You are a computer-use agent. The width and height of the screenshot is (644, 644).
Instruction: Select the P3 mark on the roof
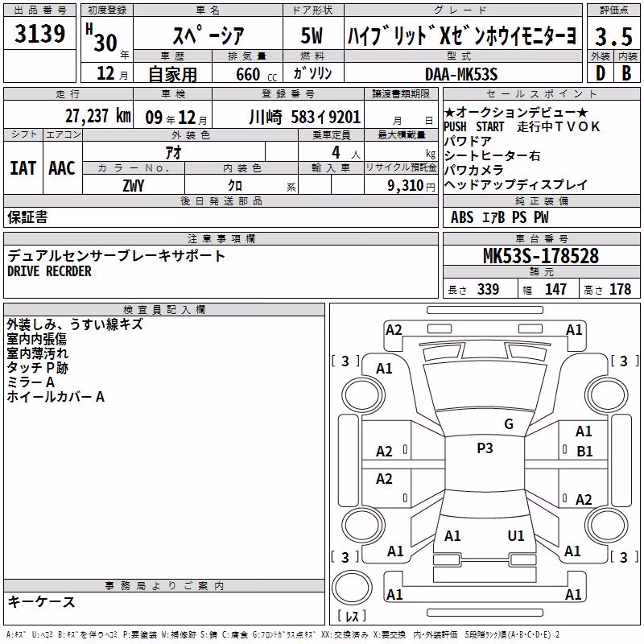(485, 448)
